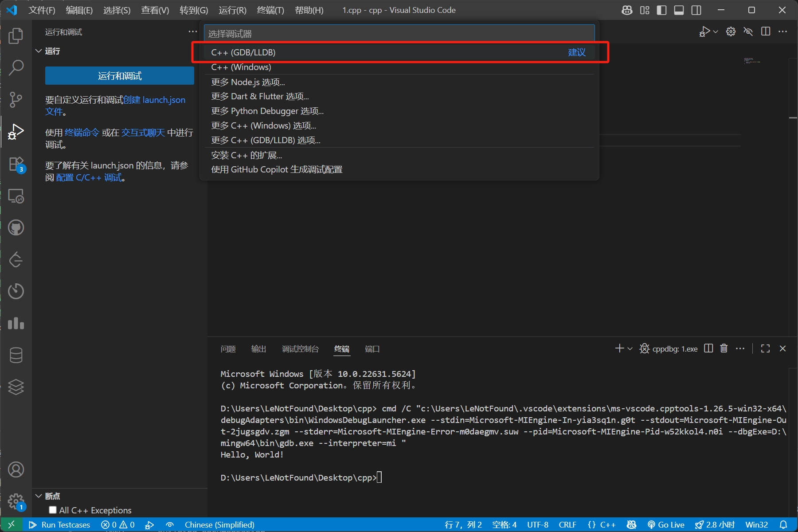Screen dimensions: 798x532
Task: Open 创建 launch.json 文件 link
Action: point(154,100)
